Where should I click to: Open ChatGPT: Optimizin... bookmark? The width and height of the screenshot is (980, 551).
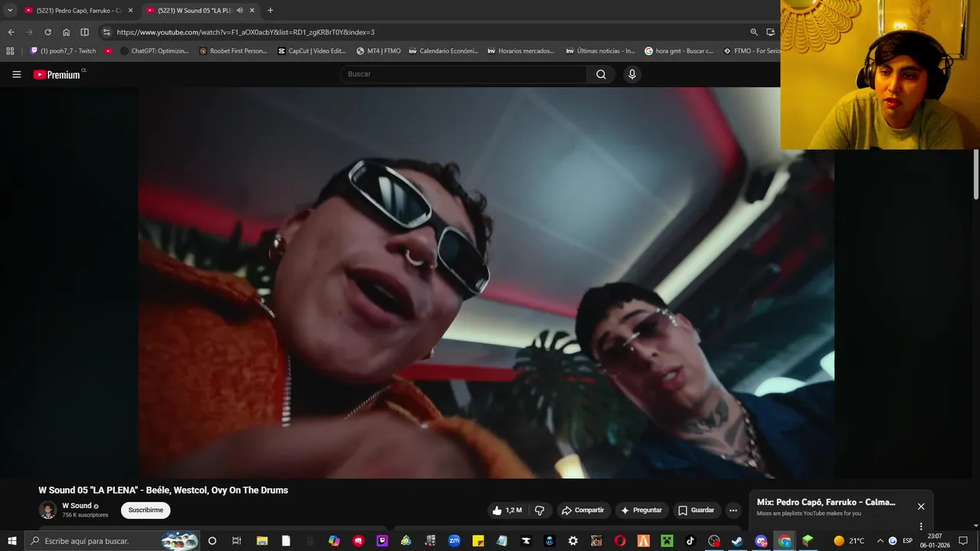pos(155,51)
